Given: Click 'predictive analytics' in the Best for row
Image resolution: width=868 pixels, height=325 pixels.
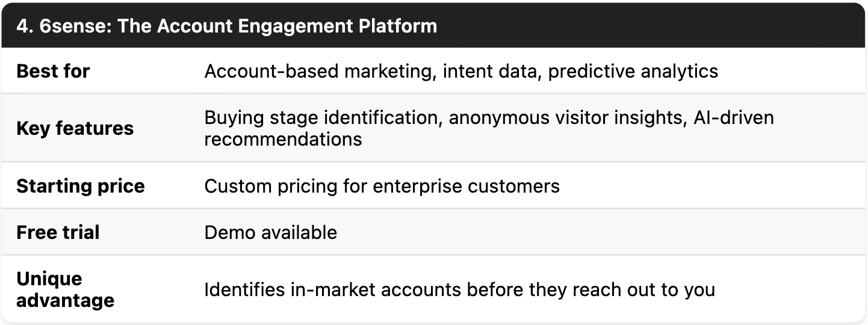Looking at the screenshot, I should (x=633, y=71).
